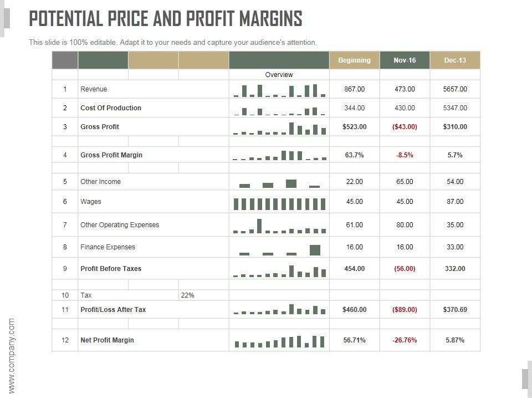Image resolution: width=532 pixels, height=399 pixels.
Task: Click the Revenue overview sparkline chart
Action: click(x=279, y=90)
